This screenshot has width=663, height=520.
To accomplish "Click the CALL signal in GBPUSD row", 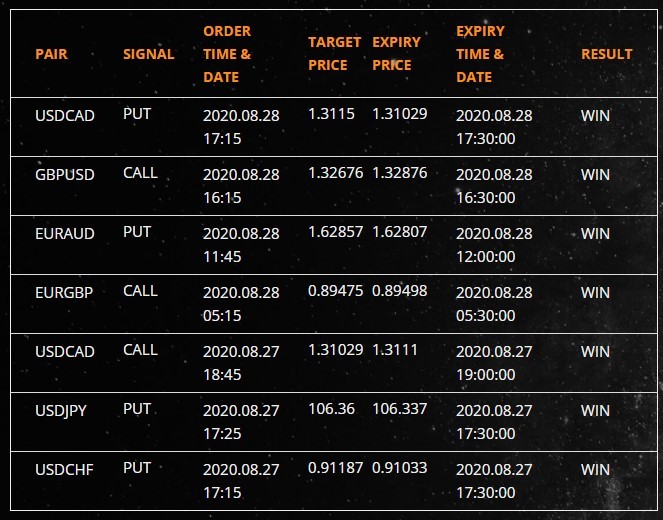I will click(x=140, y=173).
